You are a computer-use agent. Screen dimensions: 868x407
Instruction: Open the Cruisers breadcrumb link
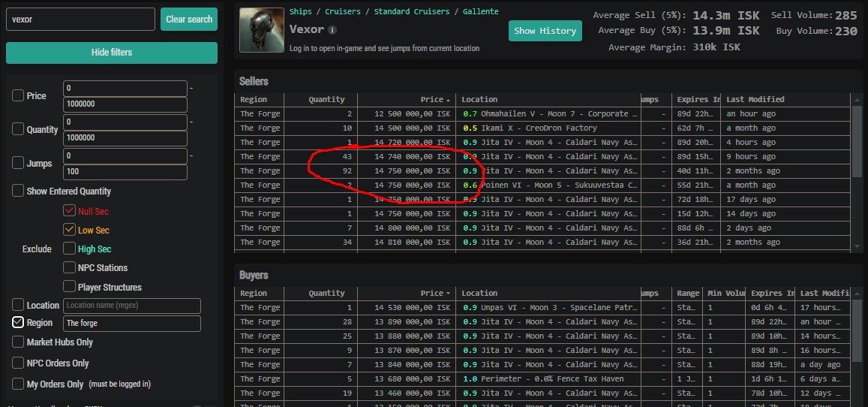click(343, 11)
